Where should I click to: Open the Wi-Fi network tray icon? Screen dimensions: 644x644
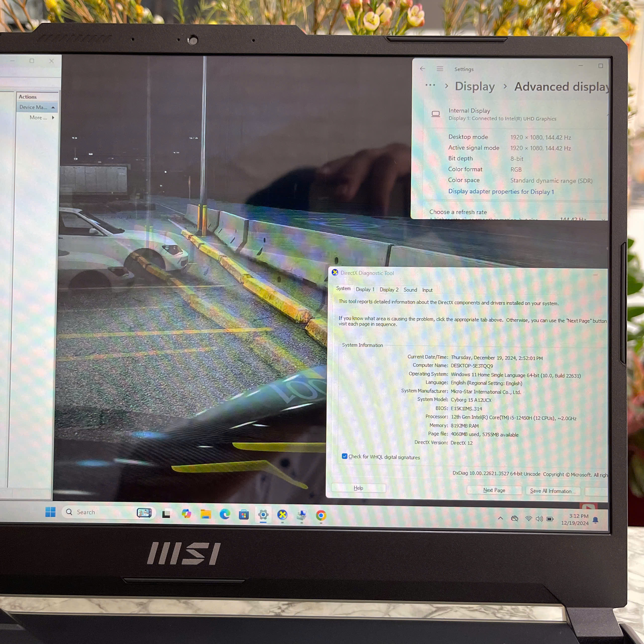click(x=528, y=518)
